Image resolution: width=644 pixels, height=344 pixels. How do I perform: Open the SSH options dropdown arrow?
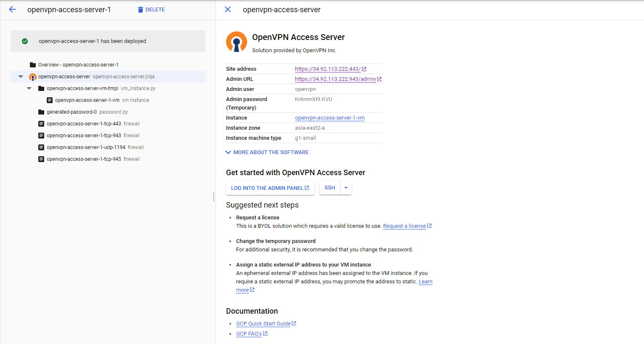tap(346, 188)
